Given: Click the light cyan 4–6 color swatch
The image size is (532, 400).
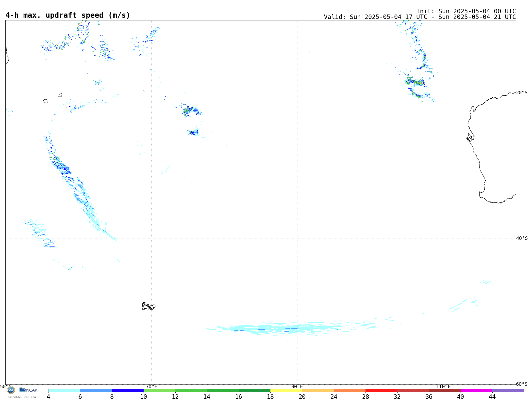Looking at the screenshot, I should tap(64, 390).
